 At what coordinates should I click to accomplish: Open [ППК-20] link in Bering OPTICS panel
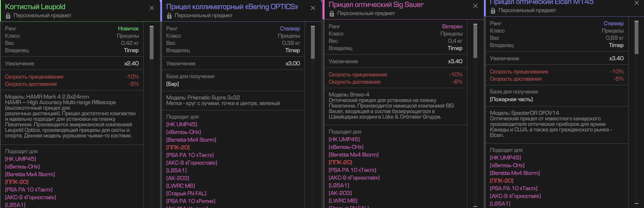click(x=178, y=147)
